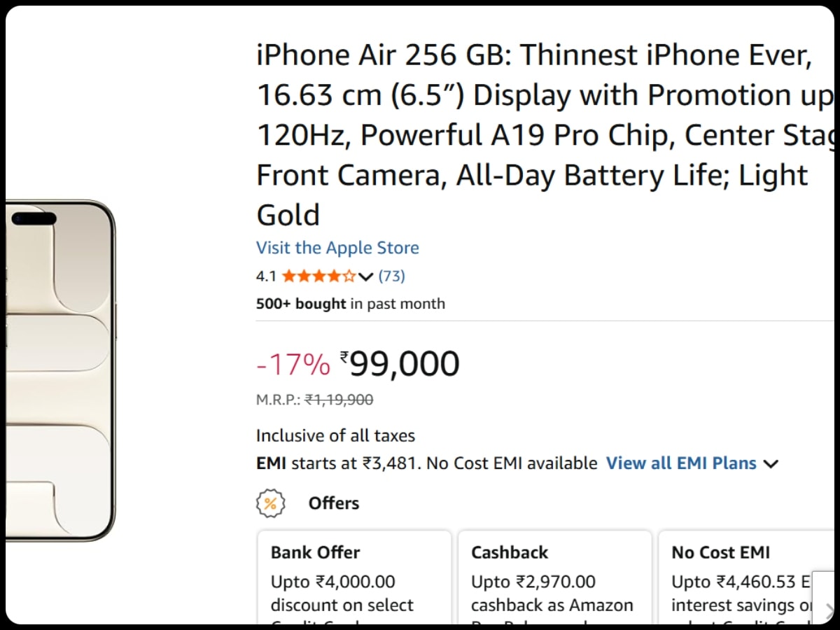
Task: Open the 73 customer ratings link
Action: coord(391,276)
